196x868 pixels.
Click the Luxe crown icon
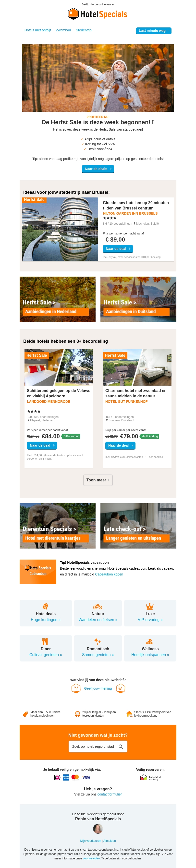pyautogui.click(x=150, y=606)
